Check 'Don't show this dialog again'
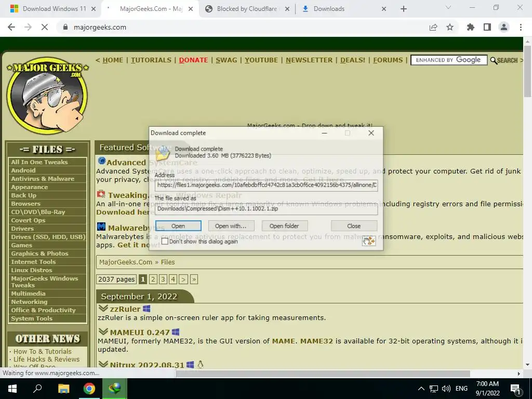This screenshot has width=532, height=399. point(165,242)
